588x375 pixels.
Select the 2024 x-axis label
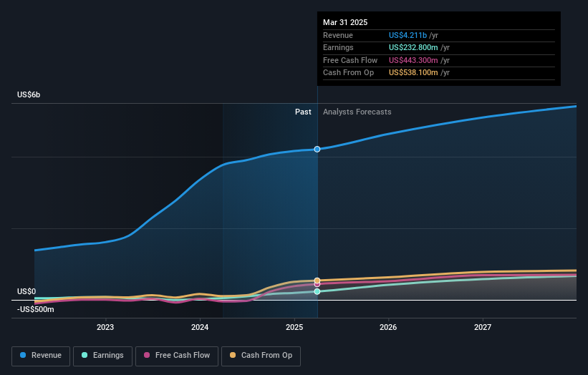click(200, 327)
